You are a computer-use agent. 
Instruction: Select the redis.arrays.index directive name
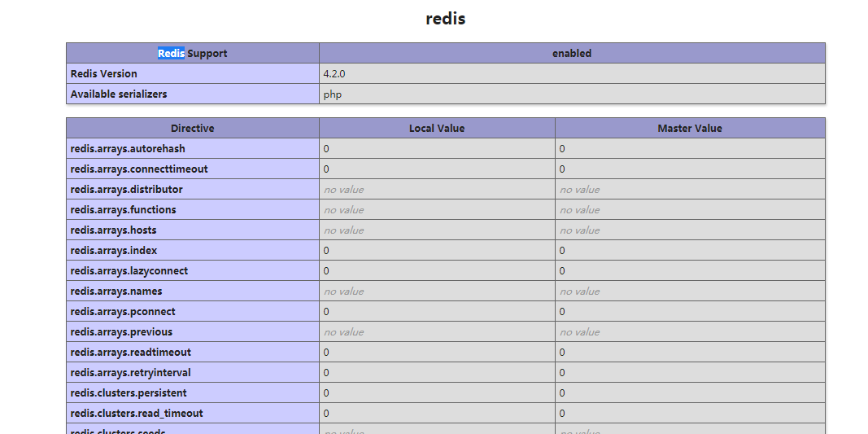click(x=113, y=251)
